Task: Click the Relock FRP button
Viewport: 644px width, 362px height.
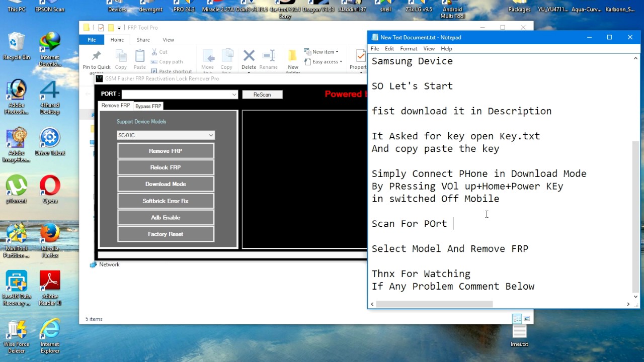Action: 166,167
